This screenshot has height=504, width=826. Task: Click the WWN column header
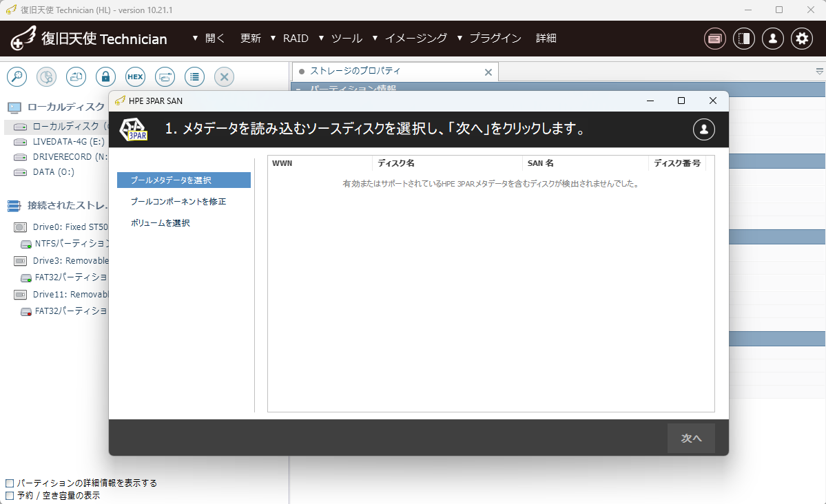[320, 163]
